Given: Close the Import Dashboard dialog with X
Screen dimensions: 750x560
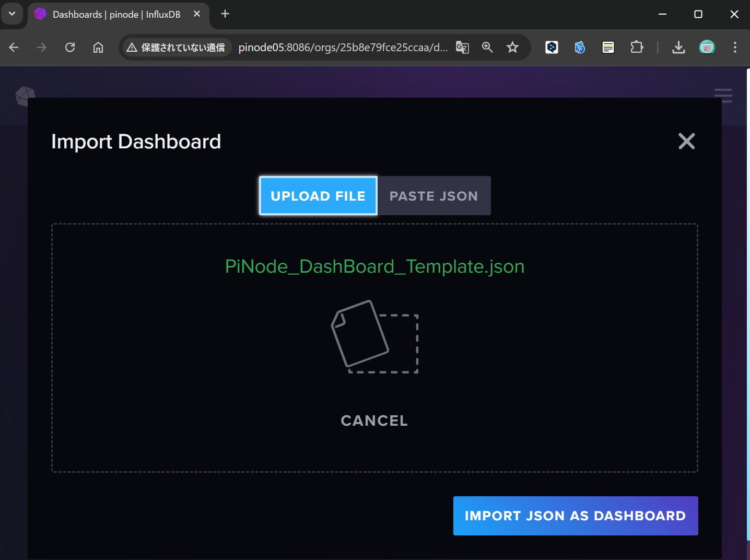Looking at the screenshot, I should pos(686,141).
